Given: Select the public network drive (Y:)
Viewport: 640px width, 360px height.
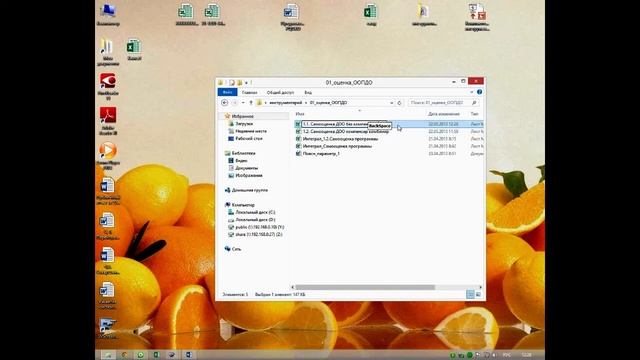Looking at the screenshot, I should click(x=260, y=227).
